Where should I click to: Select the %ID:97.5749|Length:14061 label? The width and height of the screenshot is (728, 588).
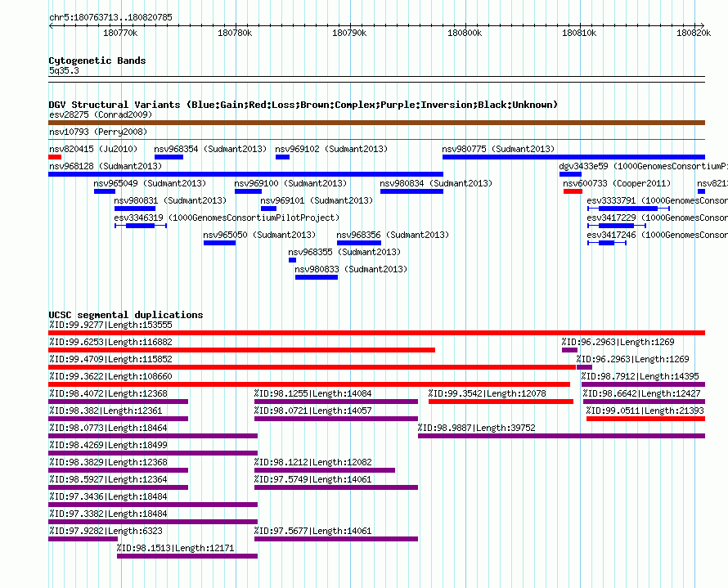point(313,479)
